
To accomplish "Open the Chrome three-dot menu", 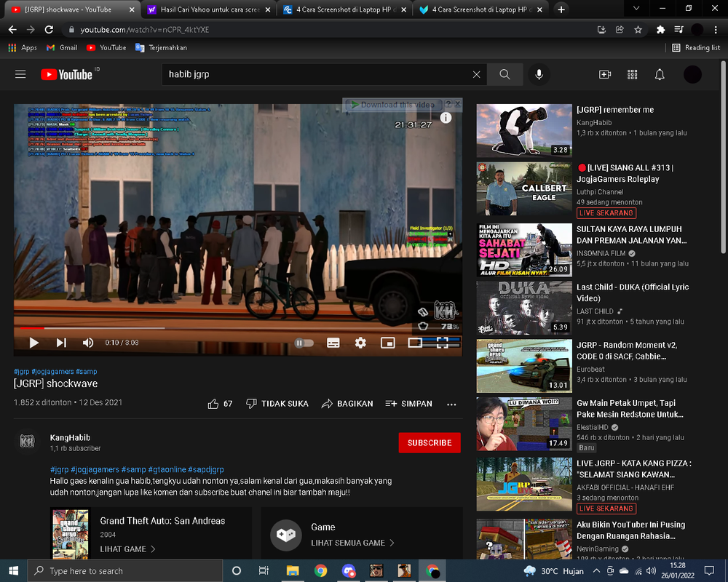I will pos(716,30).
